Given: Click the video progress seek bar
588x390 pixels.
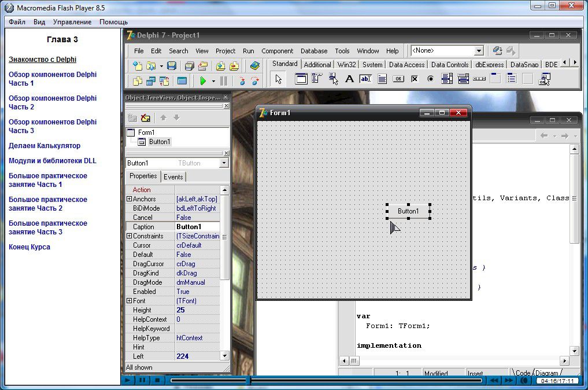Looking at the screenshot, I should pyautogui.click(x=326, y=380).
